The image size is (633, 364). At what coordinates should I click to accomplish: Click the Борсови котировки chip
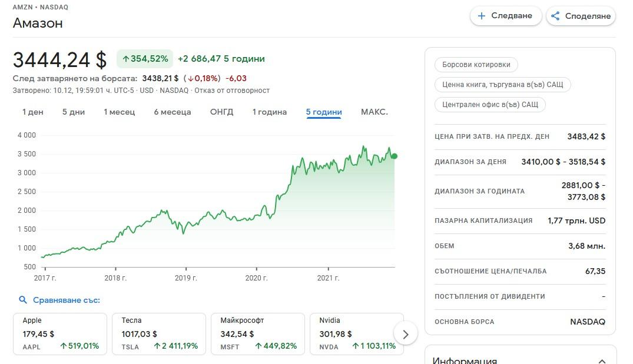(476, 65)
